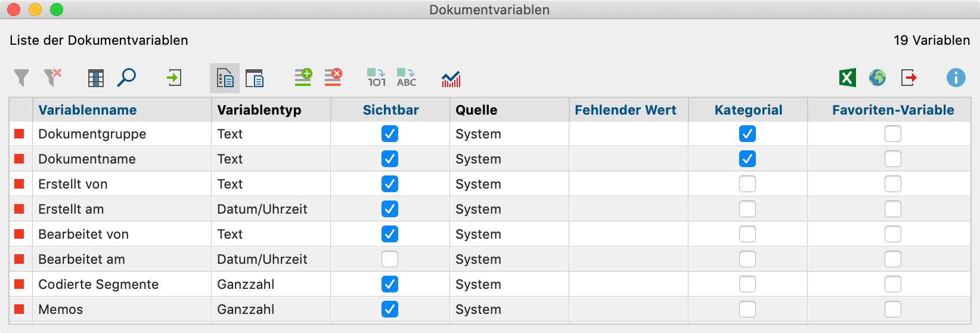Click the search magnifier icon
This screenshot has height=333, width=980.
(x=126, y=78)
